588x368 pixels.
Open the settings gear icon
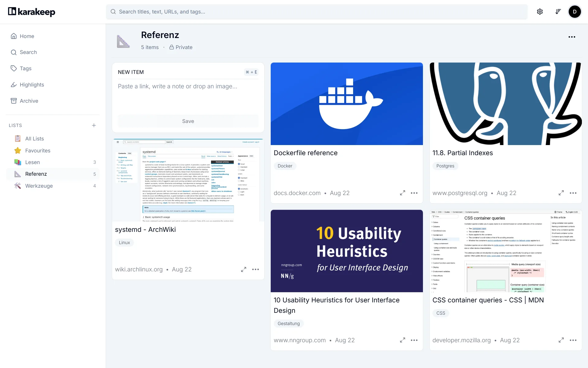pyautogui.click(x=540, y=12)
